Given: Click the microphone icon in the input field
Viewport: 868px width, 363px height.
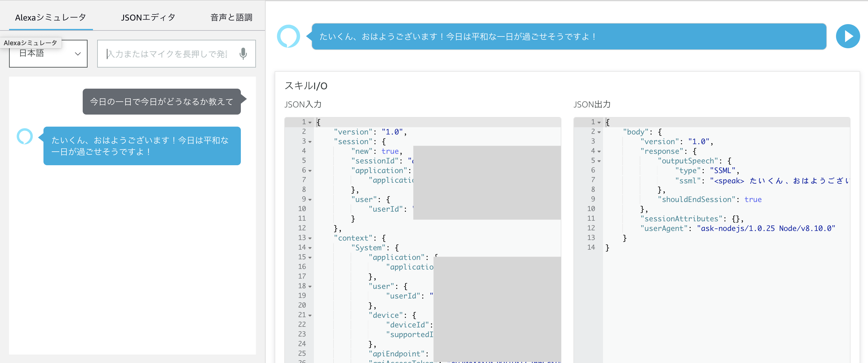Looking at the screenshot, I should coord(243,54).
